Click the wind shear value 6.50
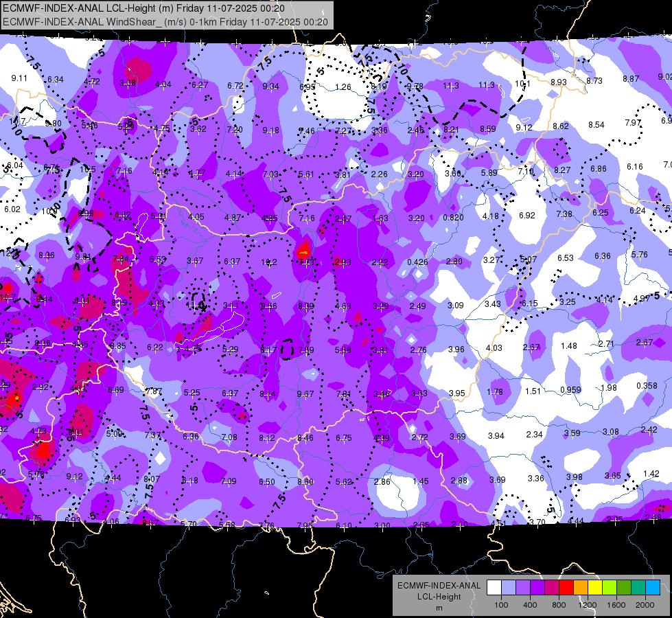Image resolution: width=672 pixels, height=618 pixels. [267, 482]
